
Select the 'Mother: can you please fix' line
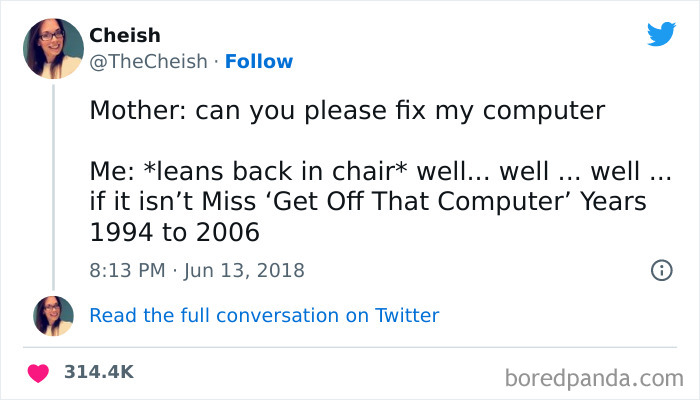pos(347,110)
